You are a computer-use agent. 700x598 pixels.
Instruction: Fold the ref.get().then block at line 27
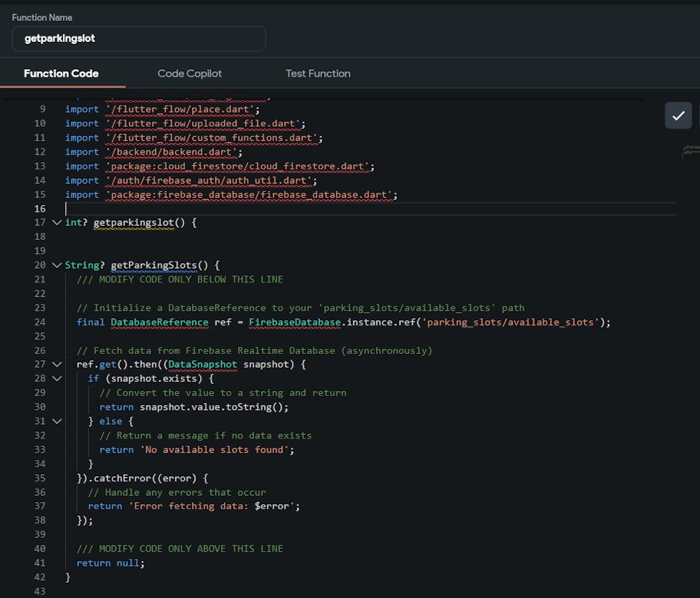(x=57, y=364)
